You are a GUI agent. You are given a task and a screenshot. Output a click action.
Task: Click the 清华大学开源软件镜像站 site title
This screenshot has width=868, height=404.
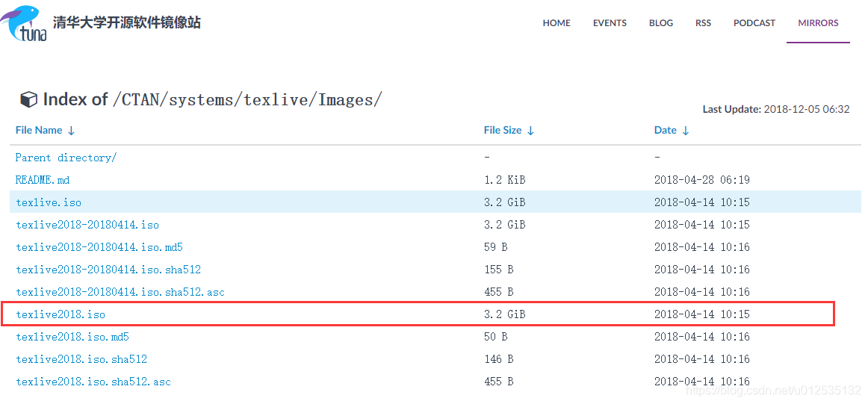click(x=127, y=22)
